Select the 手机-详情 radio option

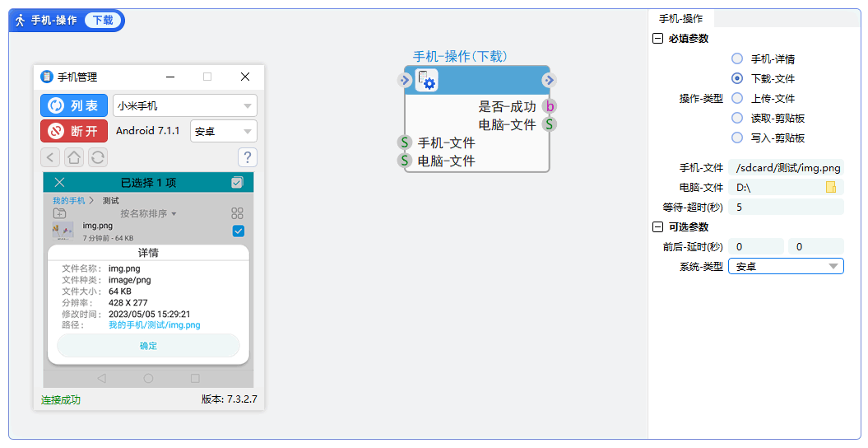737,59
